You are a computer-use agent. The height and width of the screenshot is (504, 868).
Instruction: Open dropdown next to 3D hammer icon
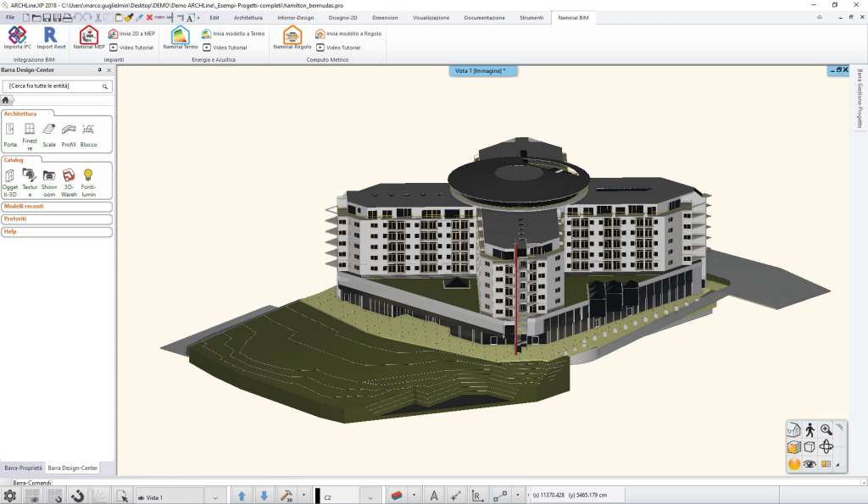pos(303,496)
